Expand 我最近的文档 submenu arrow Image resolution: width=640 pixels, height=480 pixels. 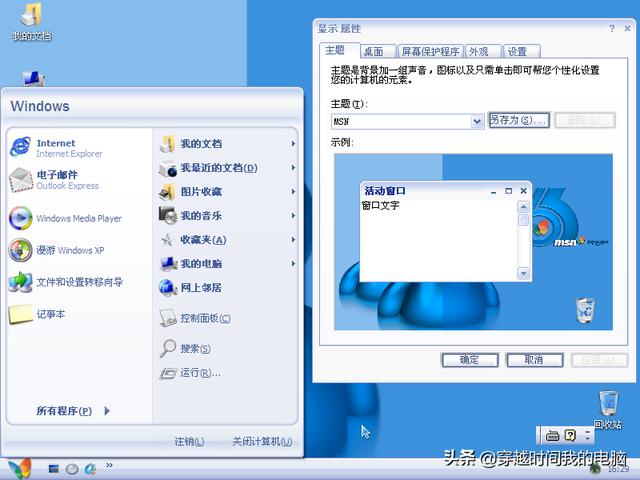(x=293, y=168)
